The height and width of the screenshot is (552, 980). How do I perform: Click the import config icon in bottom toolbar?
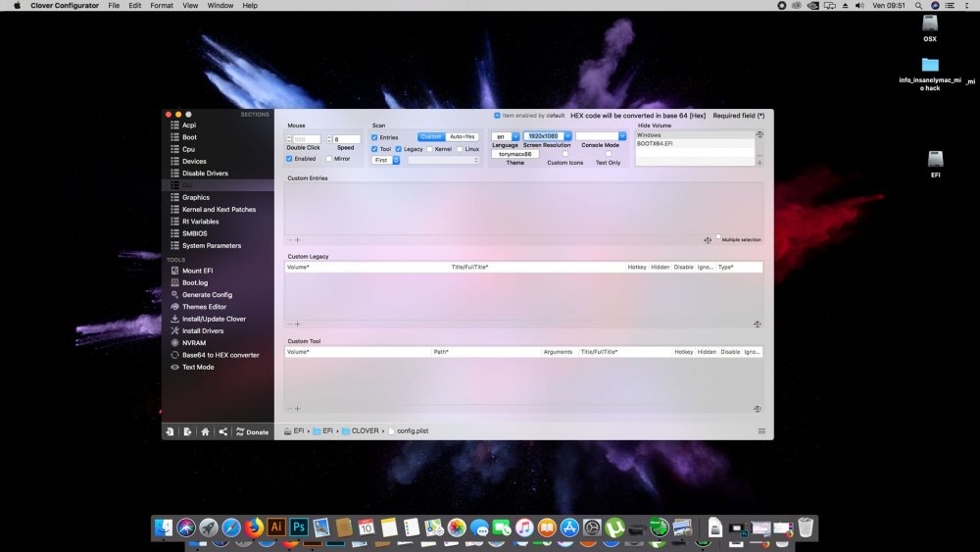[x=170, y=431]
